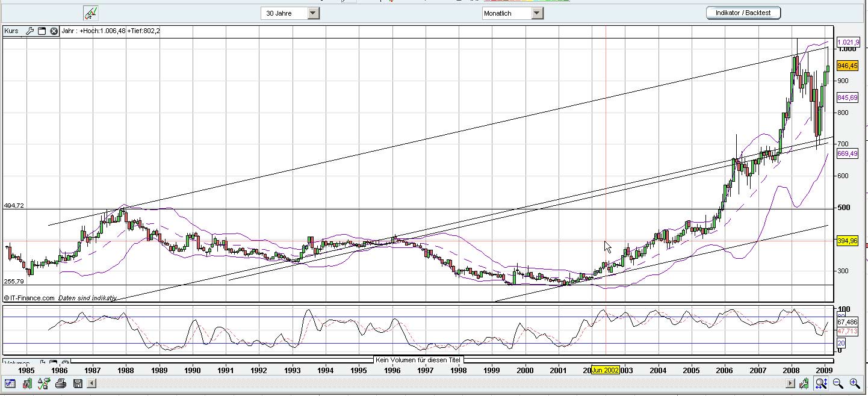Viewport: 868px width, 396px height.
Task: Print the chart using the printer icon
Action: pos(60,383)
